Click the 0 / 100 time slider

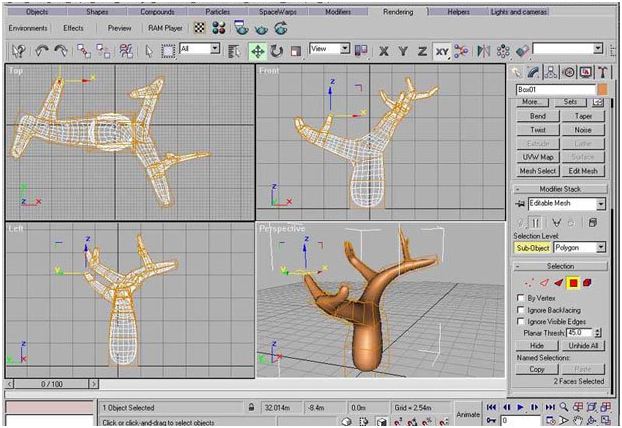tap(52, 384)
